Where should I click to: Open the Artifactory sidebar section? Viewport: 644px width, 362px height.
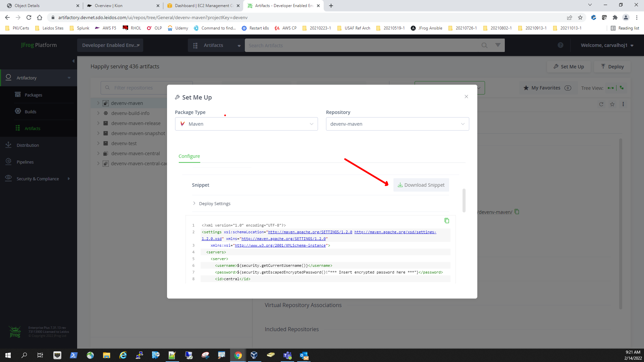click(39, 78)
